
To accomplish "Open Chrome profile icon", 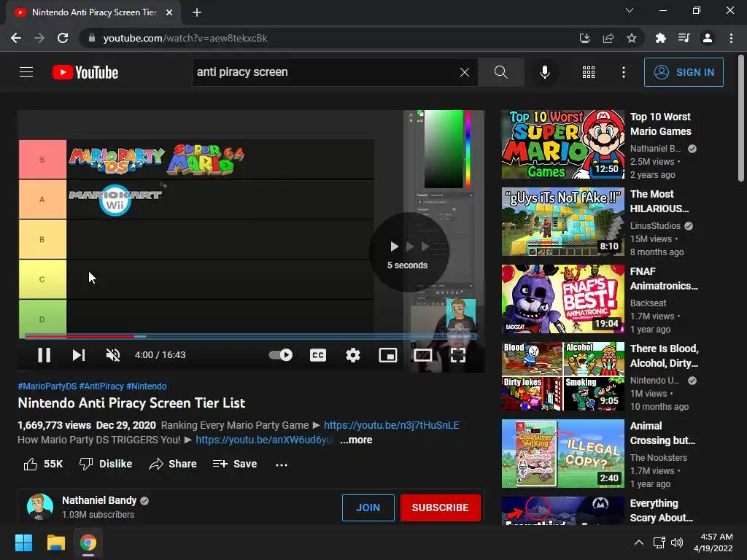I will point(708,38).
